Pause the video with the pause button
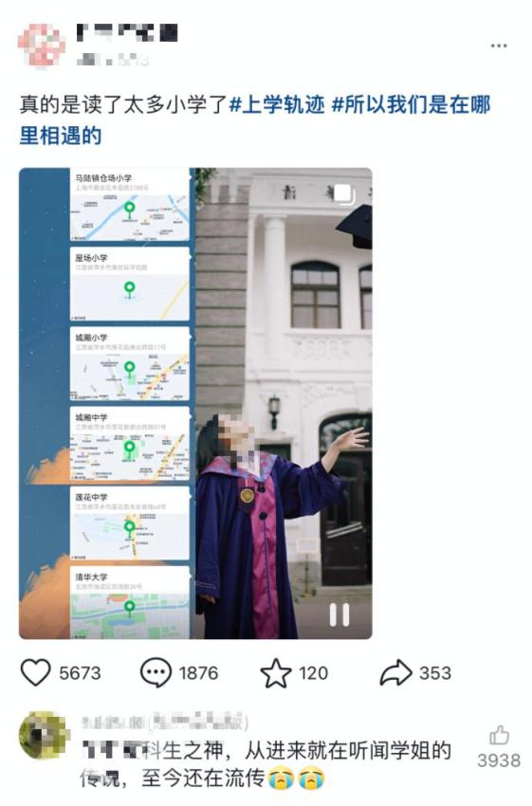The height and width of the screenshot is (806, 532). [339, 614]
